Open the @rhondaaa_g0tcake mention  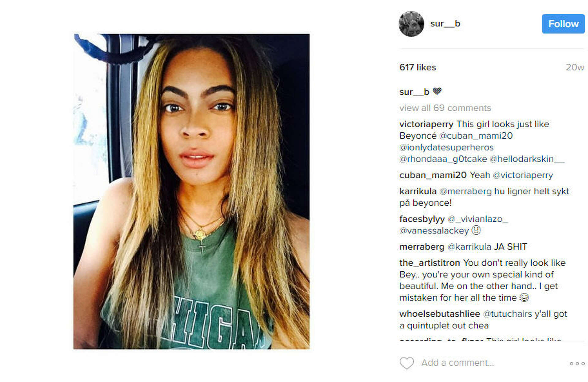pyautogui.click(x=443, y=159)
